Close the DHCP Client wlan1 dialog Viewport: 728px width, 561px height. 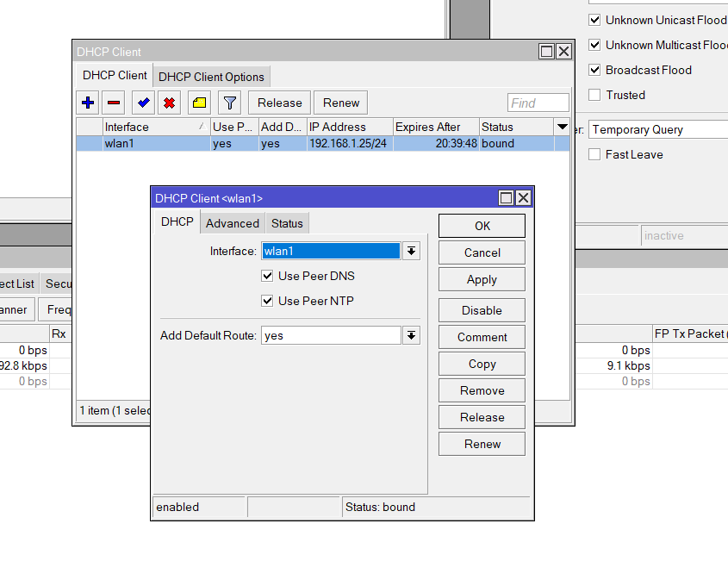point(523,198)
